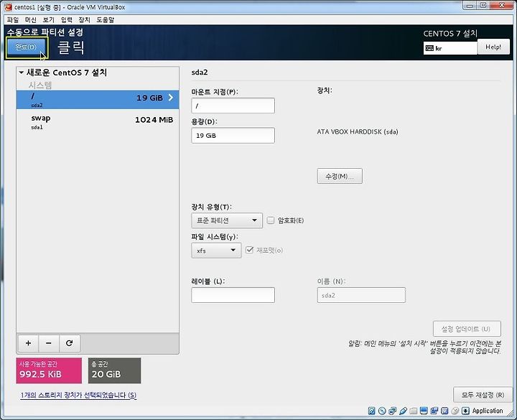Image resolution: width=517 pixels, height=420 pixels.
Task: Click the display settings status icon
Action: coord(424,411)
